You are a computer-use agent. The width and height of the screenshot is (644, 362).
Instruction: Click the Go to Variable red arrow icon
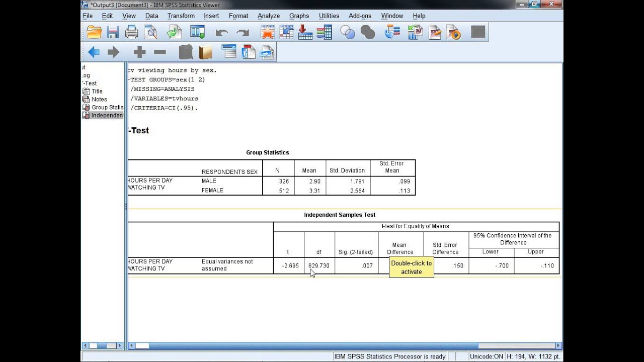(305, 33)
